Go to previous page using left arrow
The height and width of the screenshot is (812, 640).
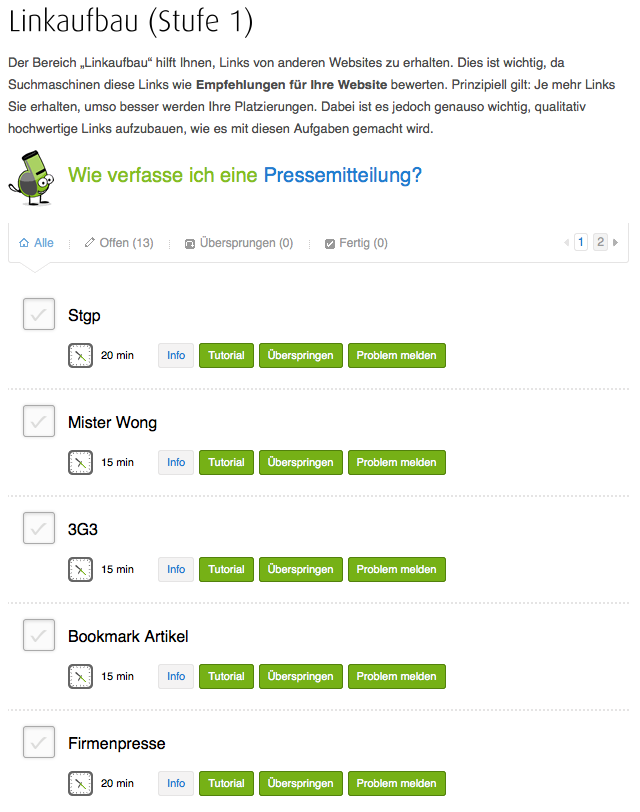pos(567,242)
